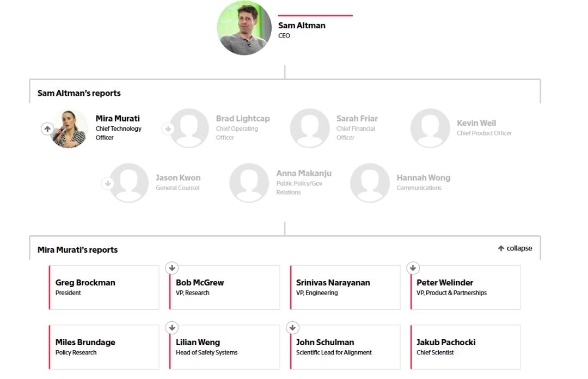Click the Sam Altman name heading
This screenshot has height=379, width=588.
pyautogui.click(x=302, y=26)
